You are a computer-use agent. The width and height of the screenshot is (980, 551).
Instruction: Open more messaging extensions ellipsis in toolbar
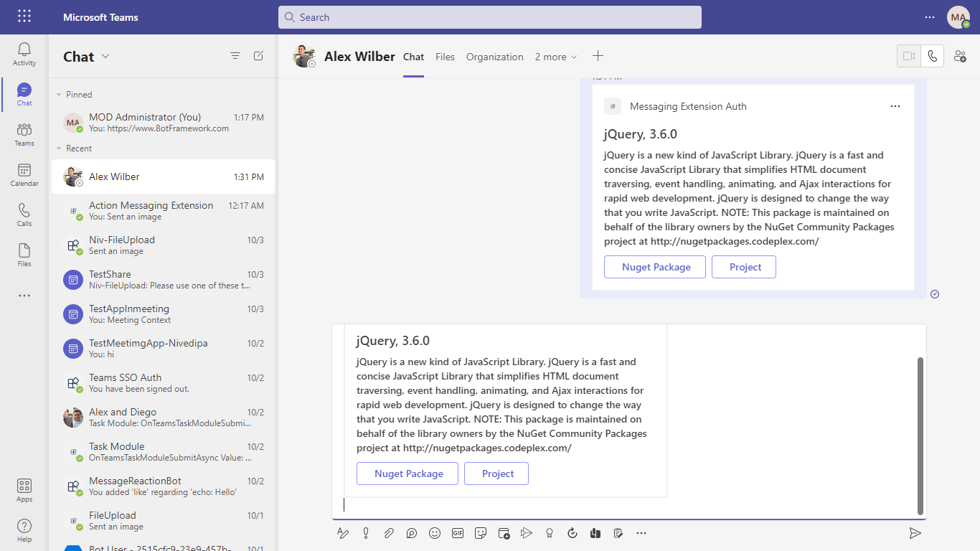[641, 533]
